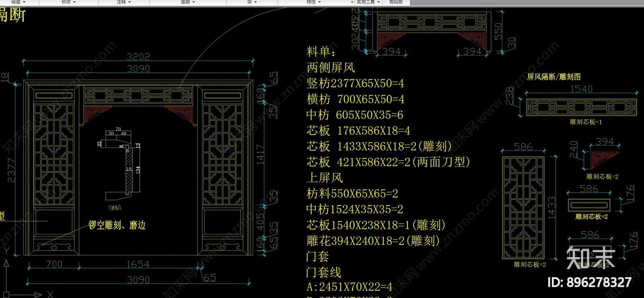
Task: Select the A:2451X70X22=4 text line
Action: coord(349,287)
